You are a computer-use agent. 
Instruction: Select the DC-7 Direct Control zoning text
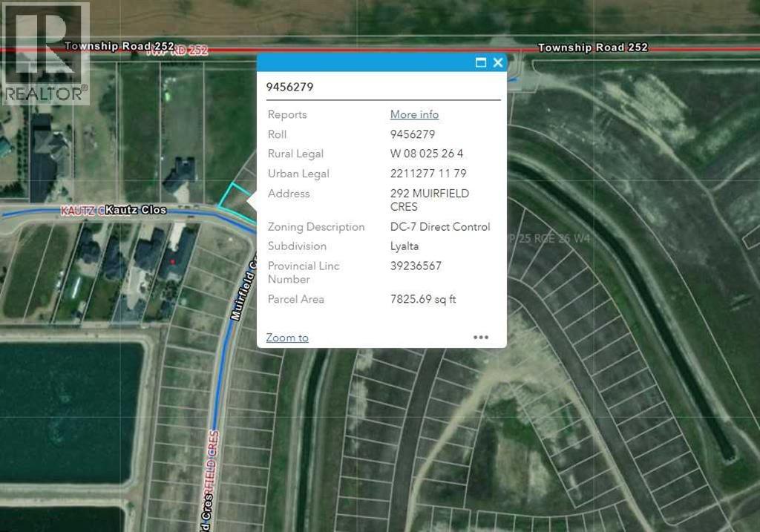click(440, 227)
